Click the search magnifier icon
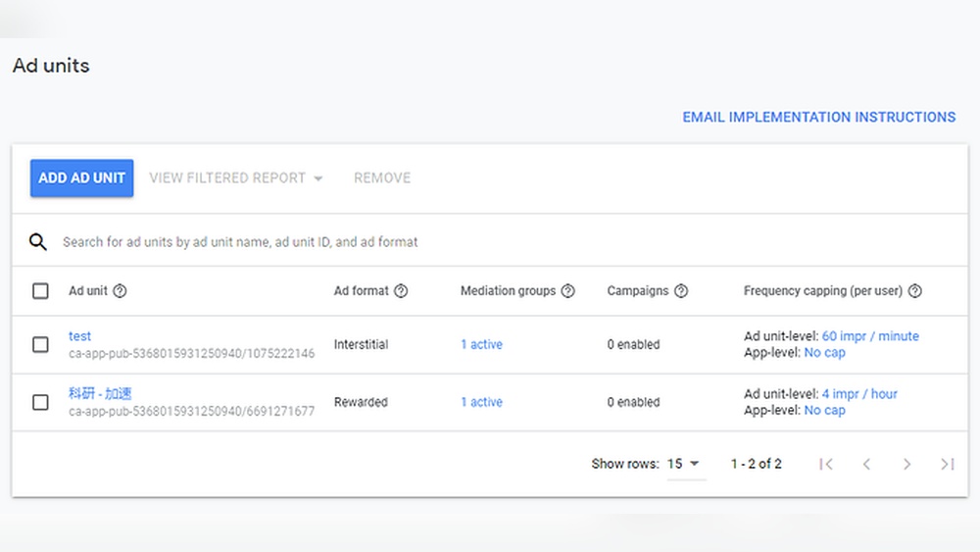The height and width of the screenshot is (552, 980). pos(38,242)
